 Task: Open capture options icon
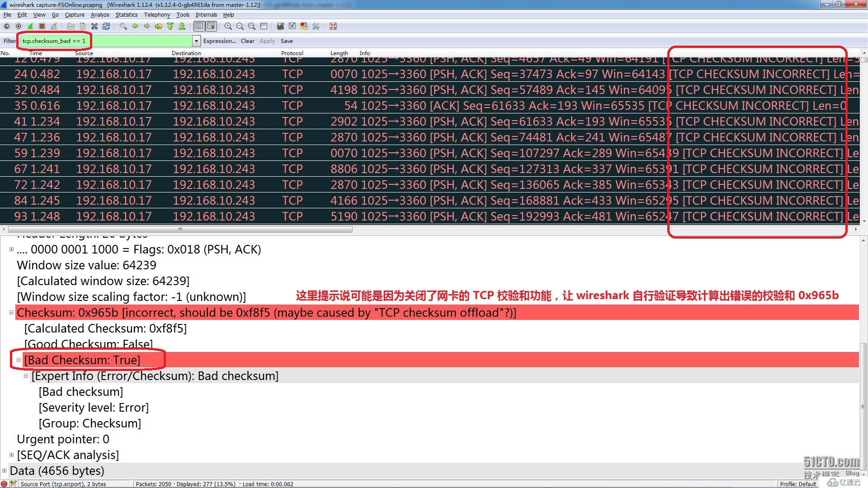coord(19,26)
